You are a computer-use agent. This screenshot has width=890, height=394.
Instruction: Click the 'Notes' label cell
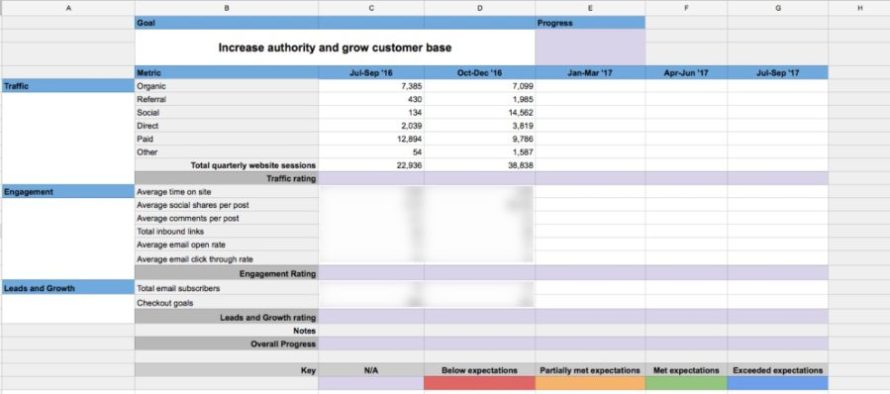[x=226, y=330]
